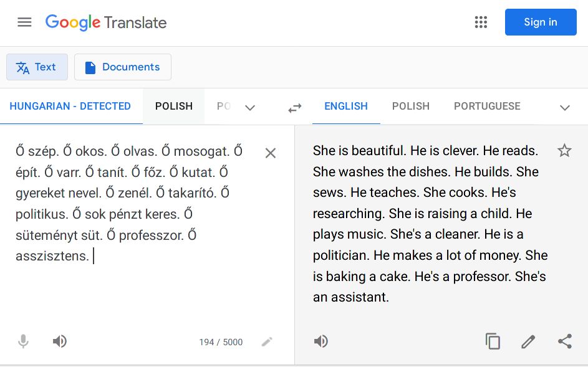Open the Google apps grid

coord(480,22)
